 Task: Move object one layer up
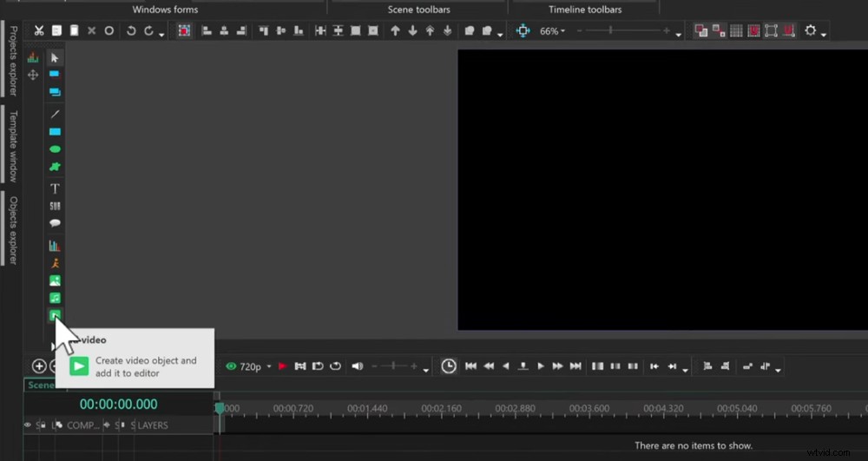point(395,31)
